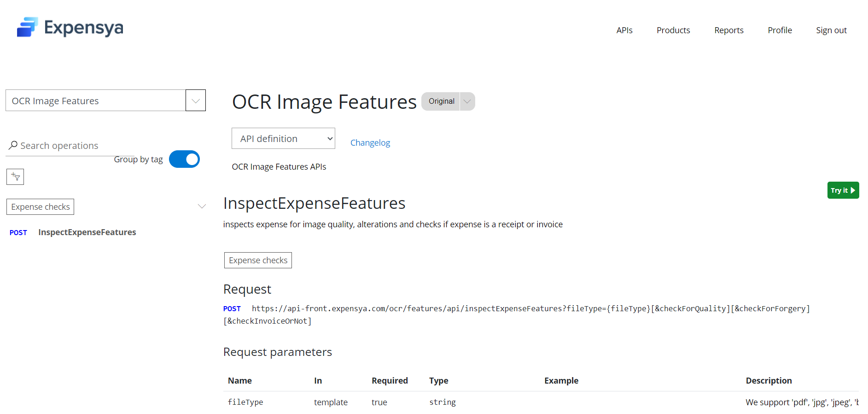Go to the Products page

[673, 30]
